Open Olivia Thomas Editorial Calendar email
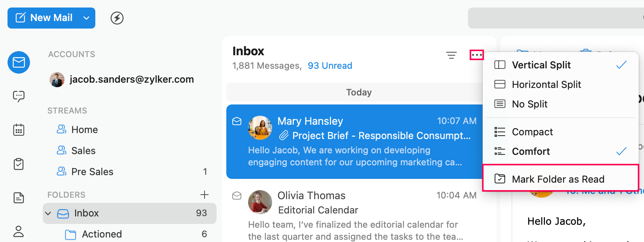The width and height of the screenshot is (644, 242). click(355, 212)
